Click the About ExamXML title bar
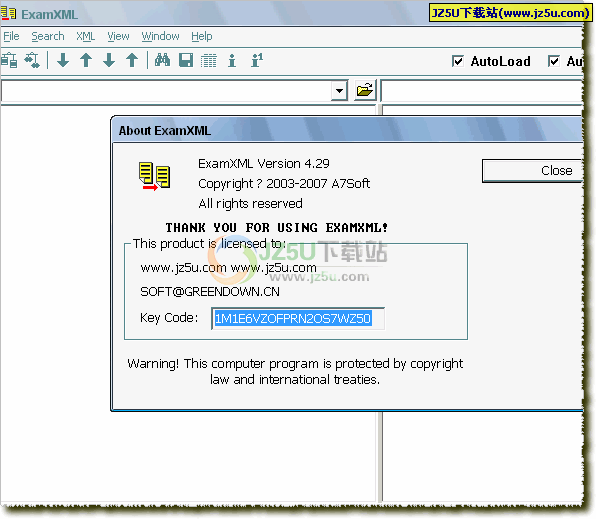Image resolution: width=596 pixels, height=519 pixels. coord(347,130)
